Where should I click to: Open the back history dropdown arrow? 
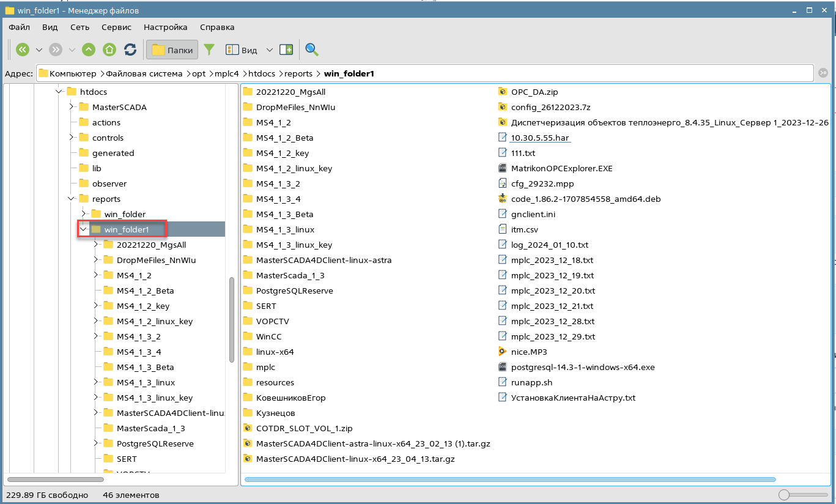point(39,50)
